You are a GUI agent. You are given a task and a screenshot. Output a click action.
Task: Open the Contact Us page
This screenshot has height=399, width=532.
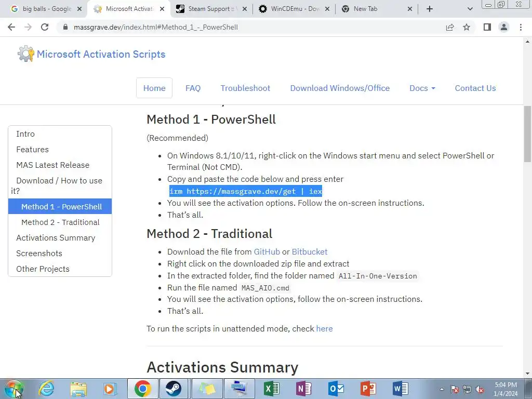[475, 88]
